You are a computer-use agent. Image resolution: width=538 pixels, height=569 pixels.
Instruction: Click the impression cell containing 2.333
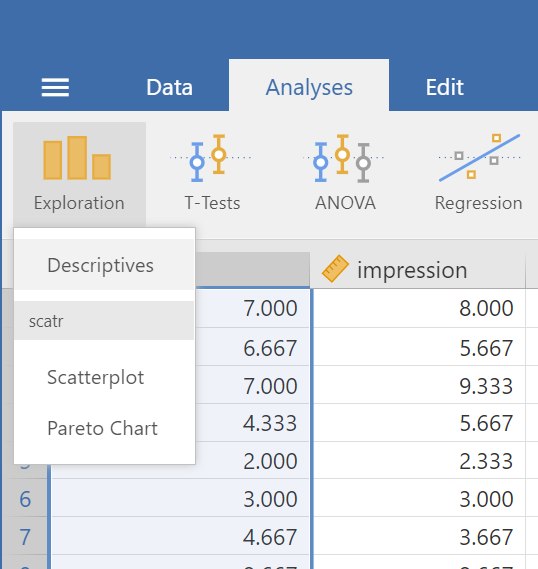pos(419,460)
